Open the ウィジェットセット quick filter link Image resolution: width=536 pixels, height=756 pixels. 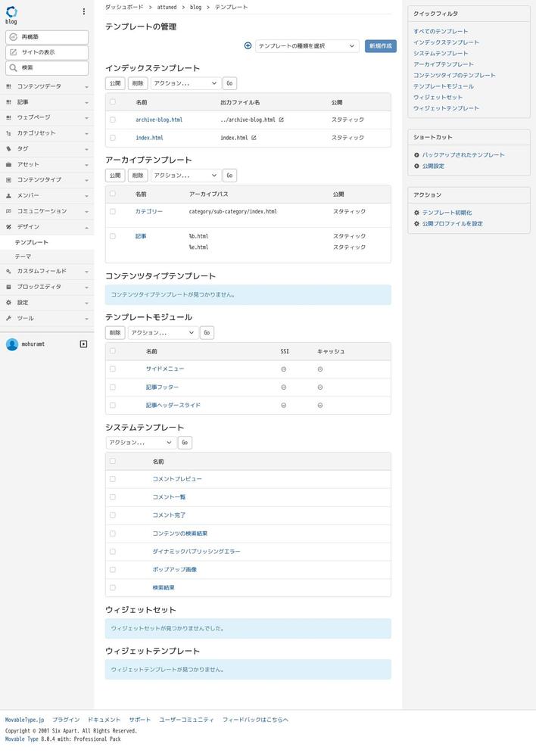(x=438, y=98)
